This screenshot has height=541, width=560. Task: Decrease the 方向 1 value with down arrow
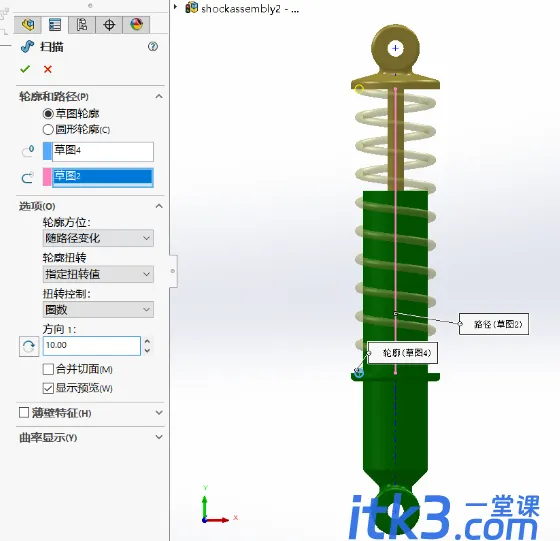click(x=148, y=351)
